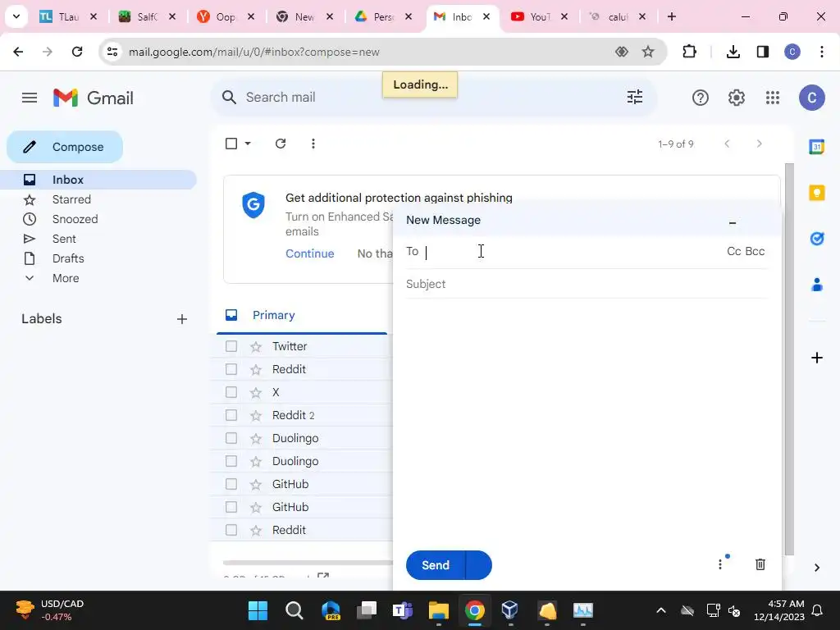The height and width of the screenshot is (630, 840).
Task: Reload the page in Chrome
Action: [x=77, y=52]
